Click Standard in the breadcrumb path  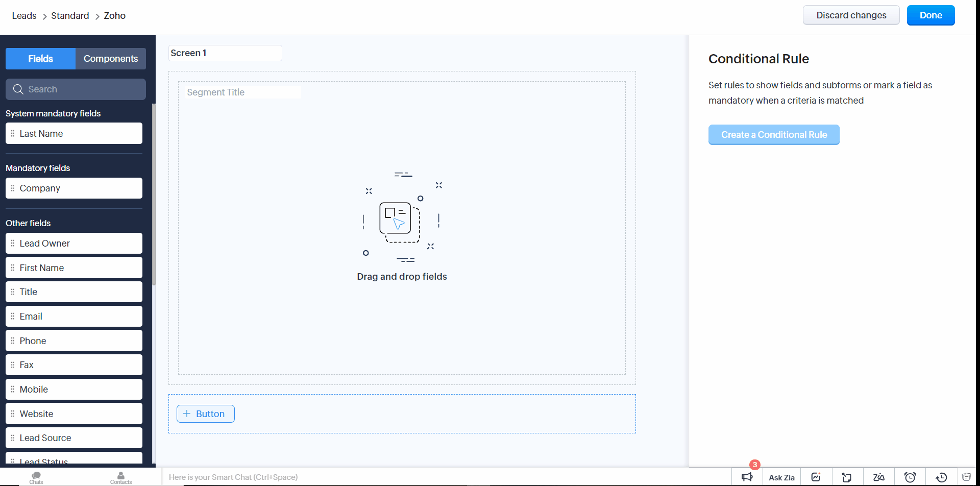(x=70, y=16)
